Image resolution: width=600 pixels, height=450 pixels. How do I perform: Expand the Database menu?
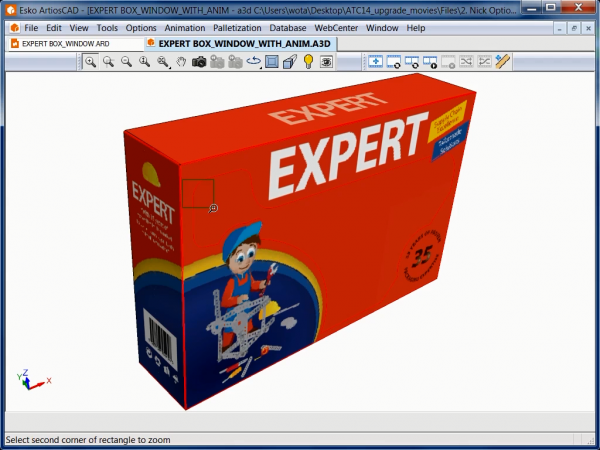(x=290, y=28)
